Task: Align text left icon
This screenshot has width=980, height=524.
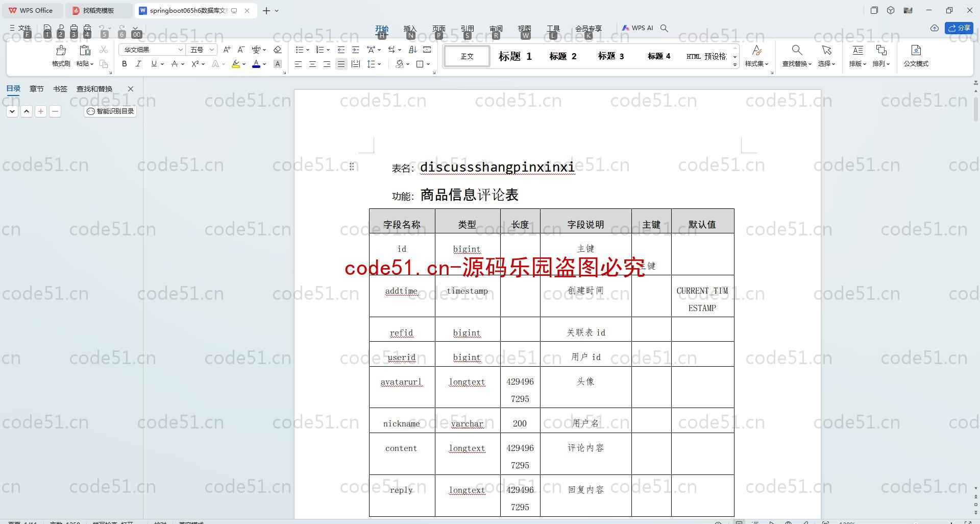Action: (298, 64)
